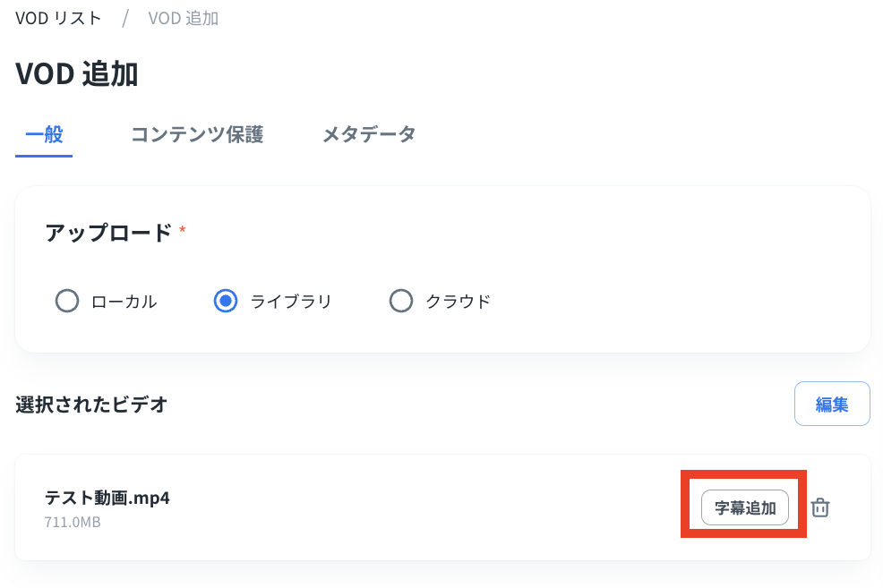Select the ローカル radio circle

click(x=67, y=301)
